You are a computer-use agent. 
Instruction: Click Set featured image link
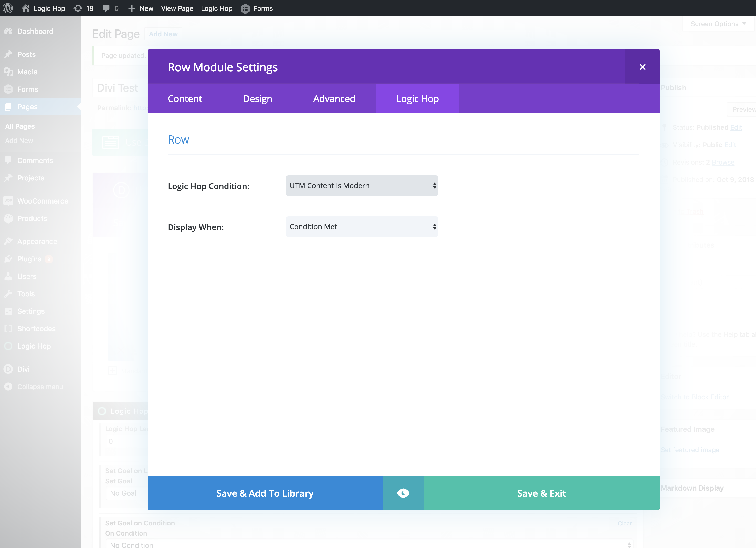coord(690,450)
